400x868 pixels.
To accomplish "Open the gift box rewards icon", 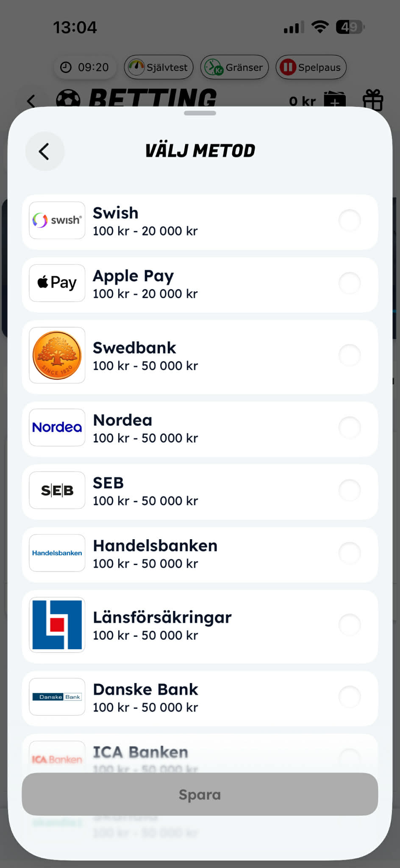I will click(373, 101).
